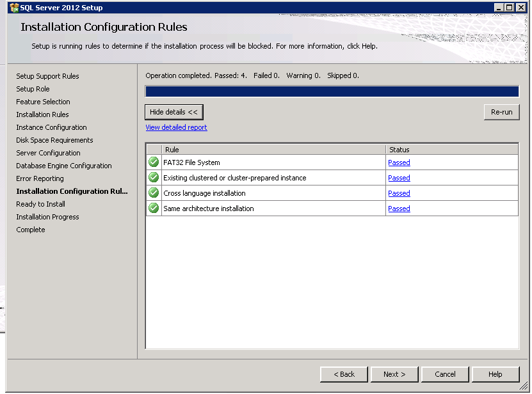Collapse the rule list with Hide details
The width and height of the screenshot is (532, 394).
[173, 112]
